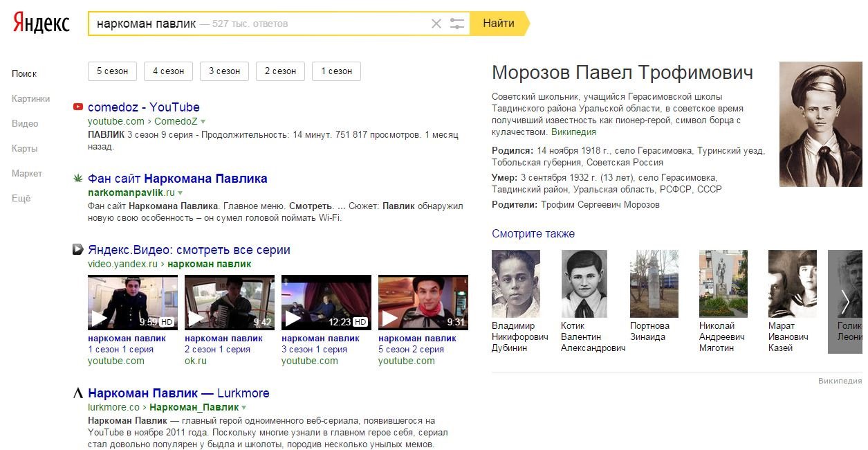Click Морозов Павел Трофимович heading
The height and width of the screenshot is (450, 868).
coord(622,73)
